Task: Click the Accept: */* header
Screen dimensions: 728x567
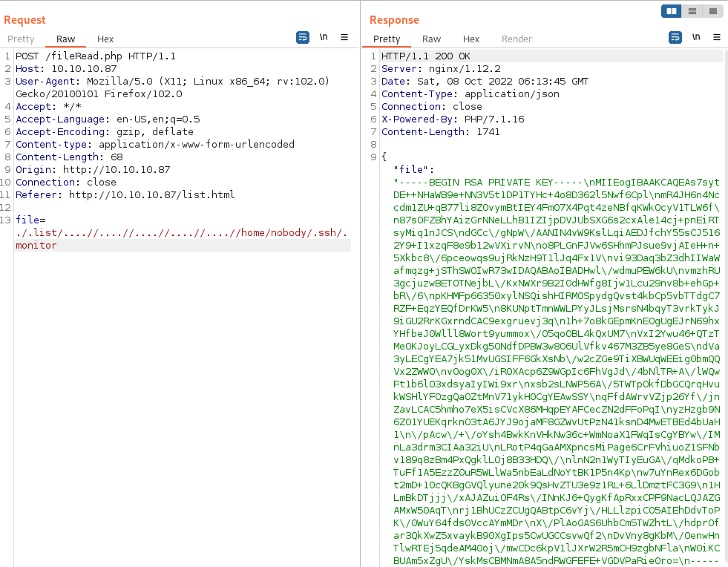Action: [x=49, y=107]
